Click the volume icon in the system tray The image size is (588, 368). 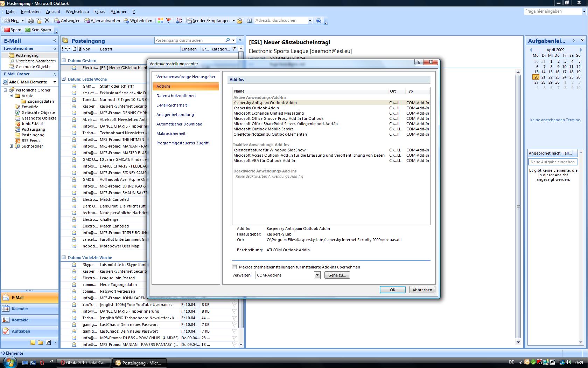pyautogui.click(x=568, y=362)
